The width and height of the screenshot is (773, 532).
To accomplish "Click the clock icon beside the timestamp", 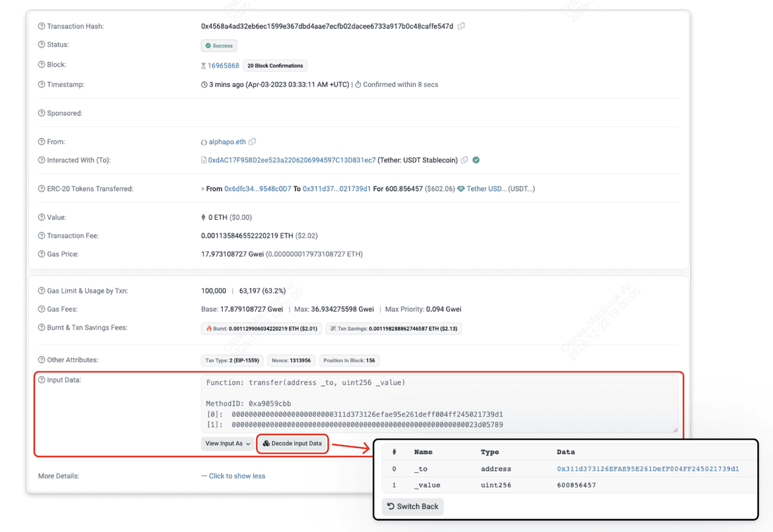I will click(x=204, y=85).
